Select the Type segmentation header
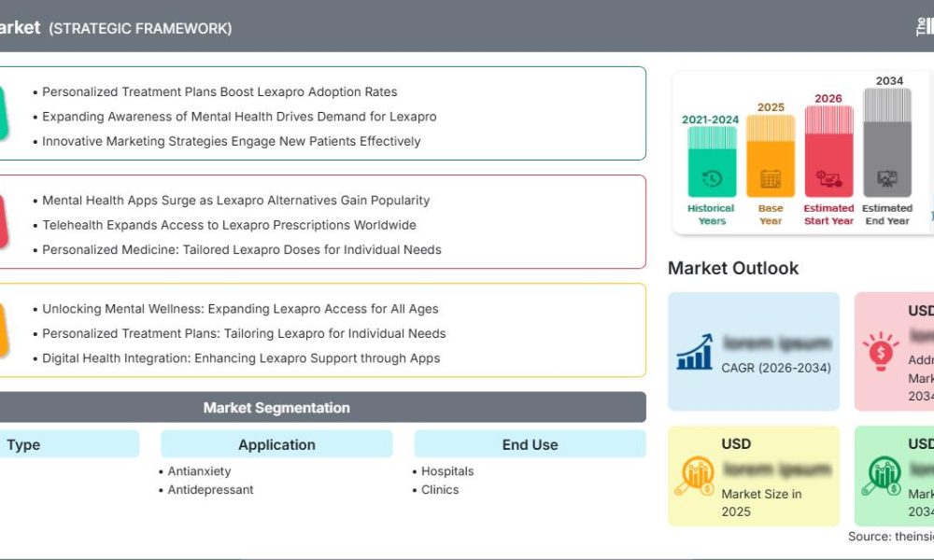Image resolution: width=934 pixels, height=560 pixels. point(24,444)
